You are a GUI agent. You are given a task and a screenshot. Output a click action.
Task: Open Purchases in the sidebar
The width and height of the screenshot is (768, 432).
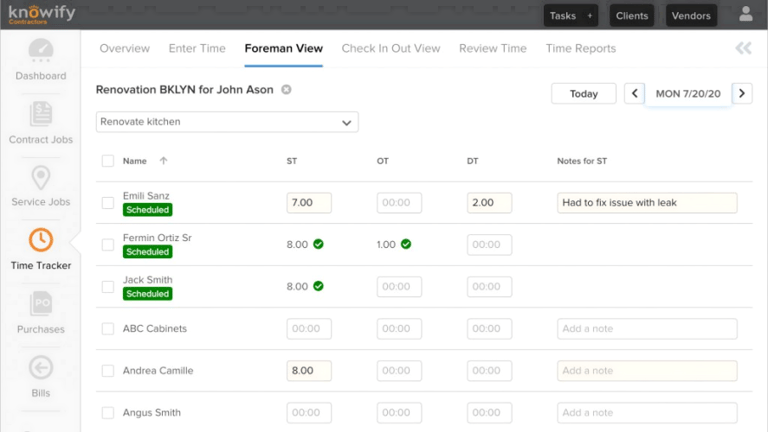tap(41, 312)
